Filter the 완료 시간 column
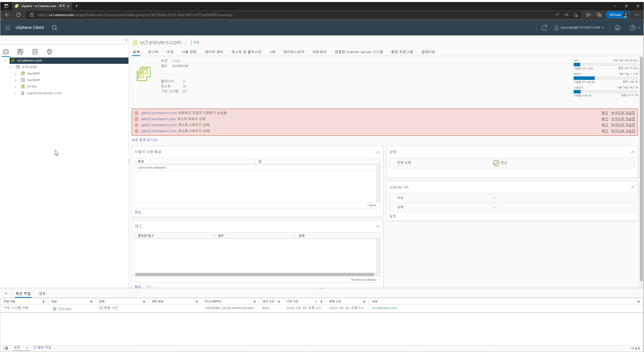644x352 pixels. (364, 302)
